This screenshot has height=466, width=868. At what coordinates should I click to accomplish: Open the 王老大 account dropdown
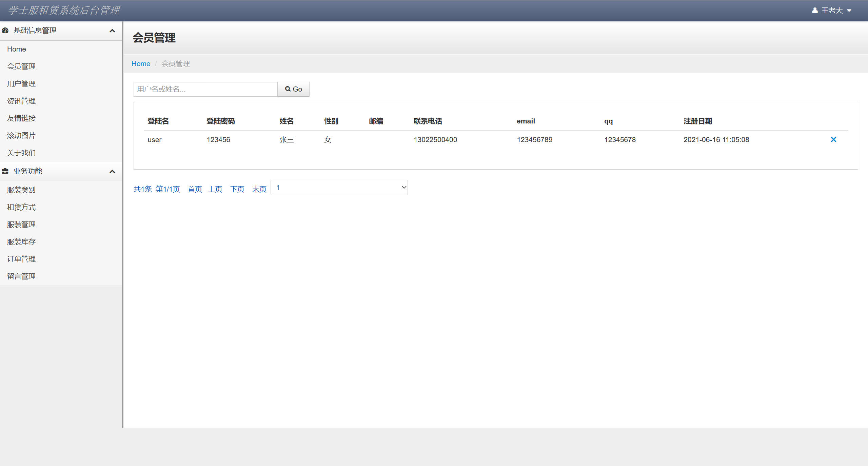[831, 11]
